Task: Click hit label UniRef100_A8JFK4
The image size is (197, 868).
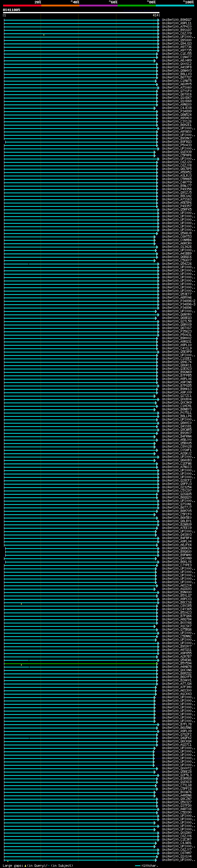Action: (x=177, y=545)
